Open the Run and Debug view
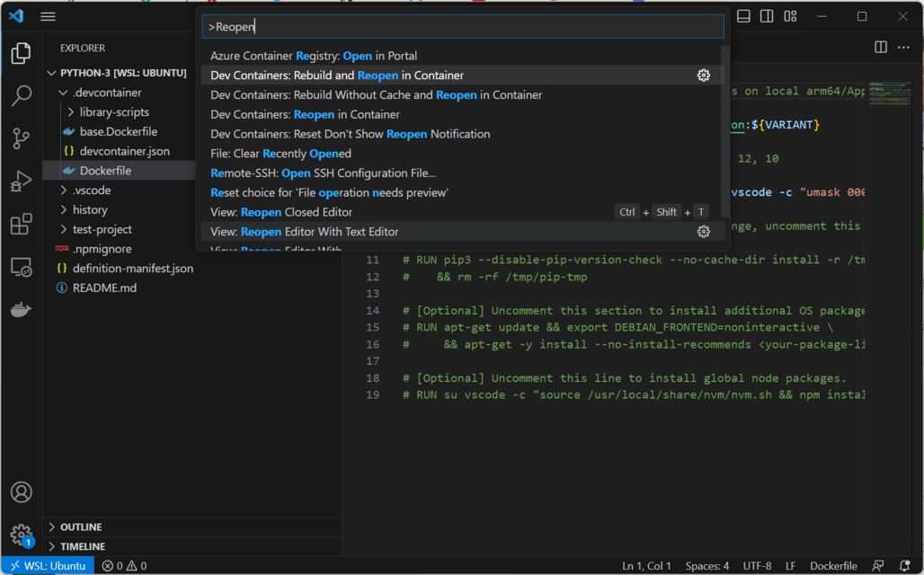This screenshot has width=924, height=575. point(22,182)
